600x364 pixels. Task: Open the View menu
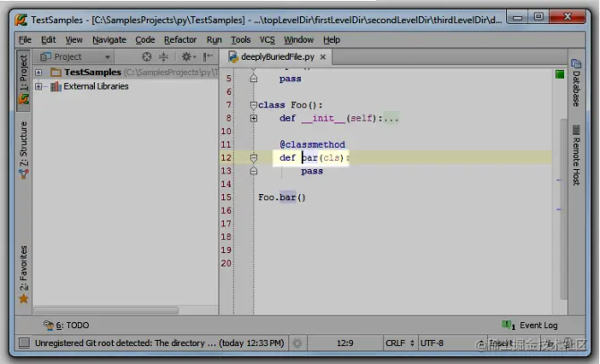coord(73,39)
